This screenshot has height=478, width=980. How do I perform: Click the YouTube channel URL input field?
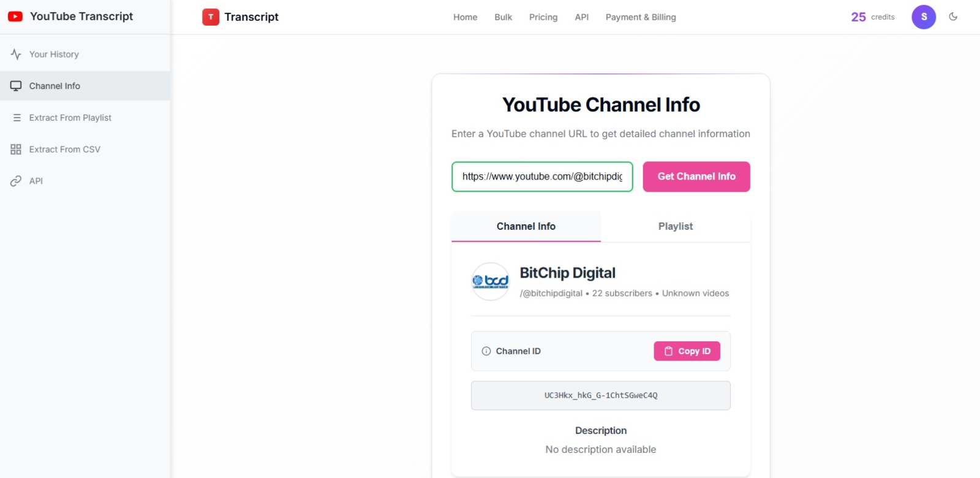542,176
